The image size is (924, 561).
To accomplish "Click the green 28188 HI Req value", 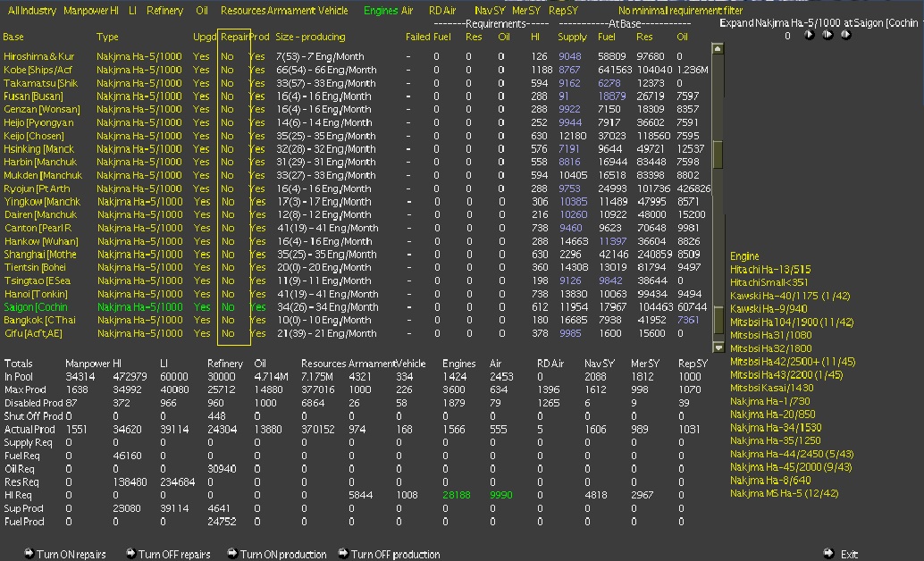I will [x=456, y=495].
